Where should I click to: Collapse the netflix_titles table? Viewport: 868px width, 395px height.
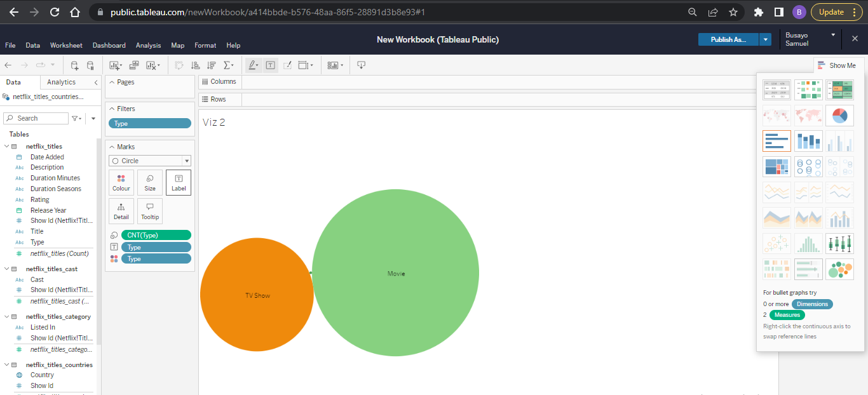6,147
